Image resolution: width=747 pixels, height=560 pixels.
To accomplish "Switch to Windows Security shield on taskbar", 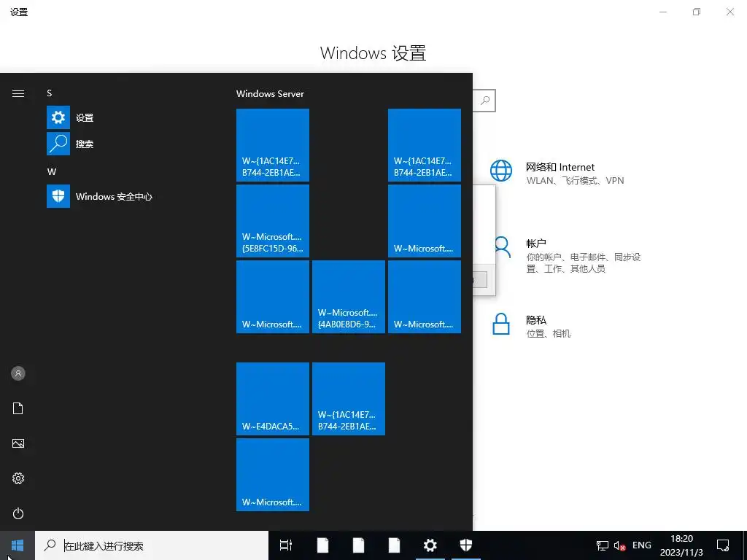I will pos(466,545).
